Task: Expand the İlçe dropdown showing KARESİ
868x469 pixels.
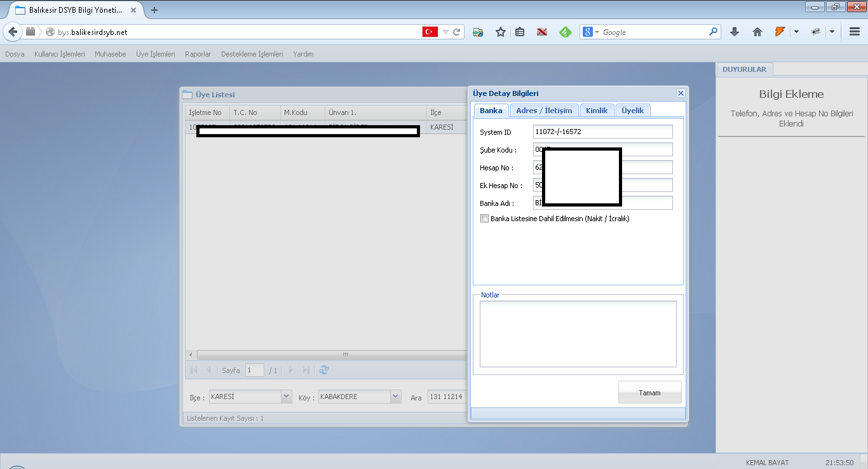Action: [286, 397]
